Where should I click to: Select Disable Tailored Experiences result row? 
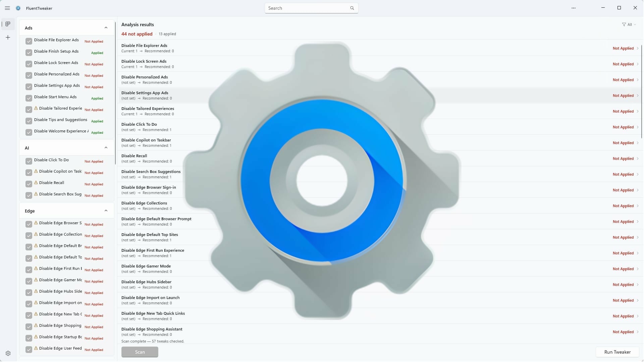point(379,111)
